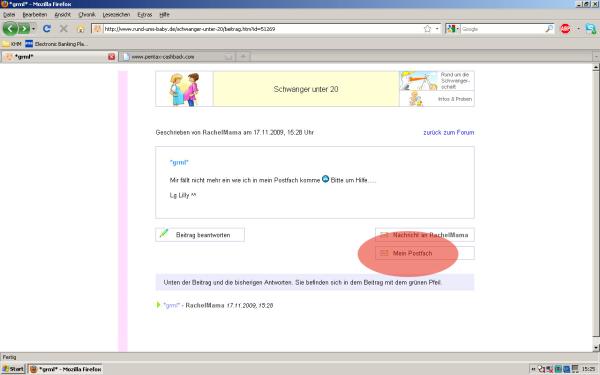The height and width of the screenshot is (375, 600).
Task: Open the Datei menu
Action: tap(9, 15)
